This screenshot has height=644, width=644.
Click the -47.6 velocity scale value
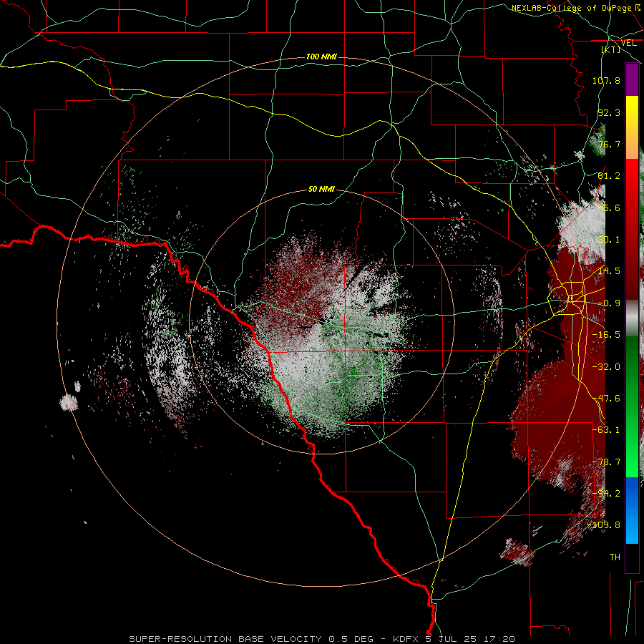(606, 399)
